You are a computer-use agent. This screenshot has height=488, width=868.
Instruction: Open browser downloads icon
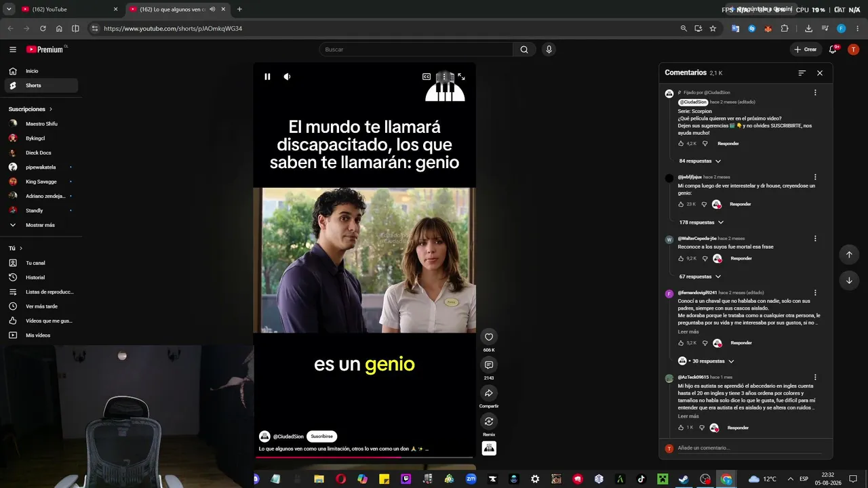[808, 28]
